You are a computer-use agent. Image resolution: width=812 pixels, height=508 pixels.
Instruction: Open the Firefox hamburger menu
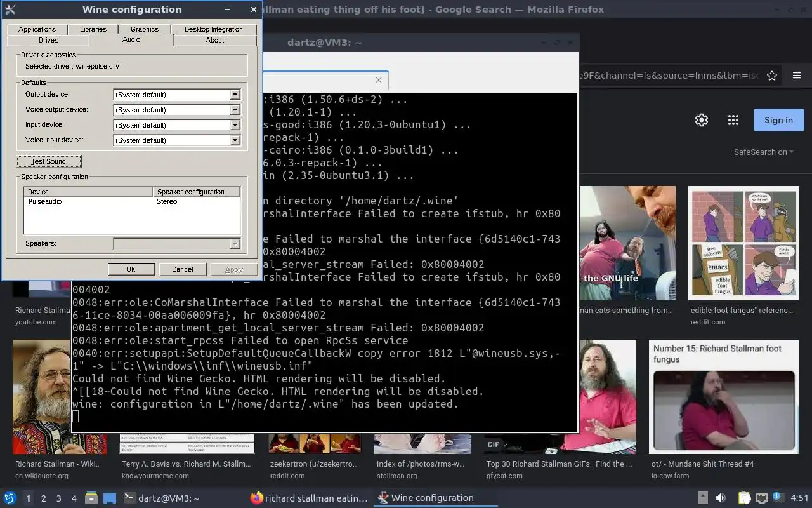tap(797, 76)
